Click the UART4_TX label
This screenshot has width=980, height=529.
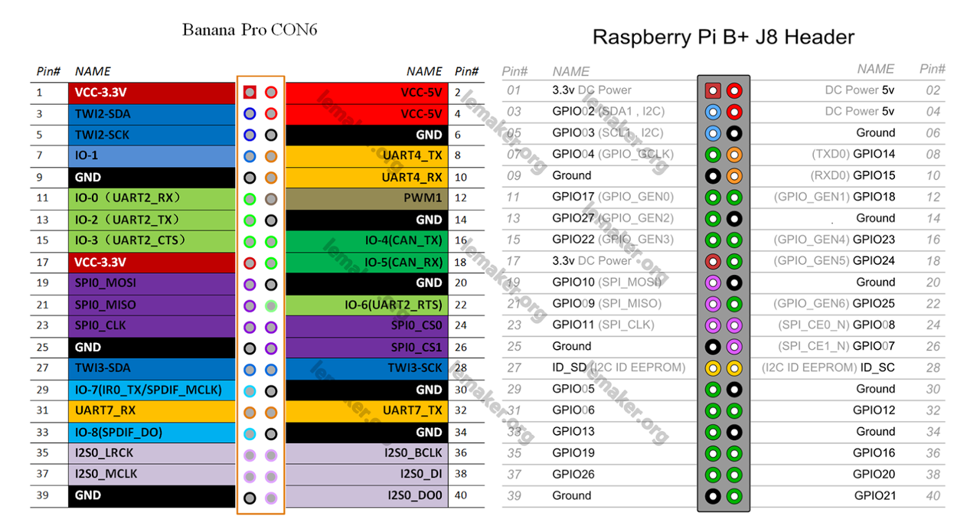(x=413, y=156)
